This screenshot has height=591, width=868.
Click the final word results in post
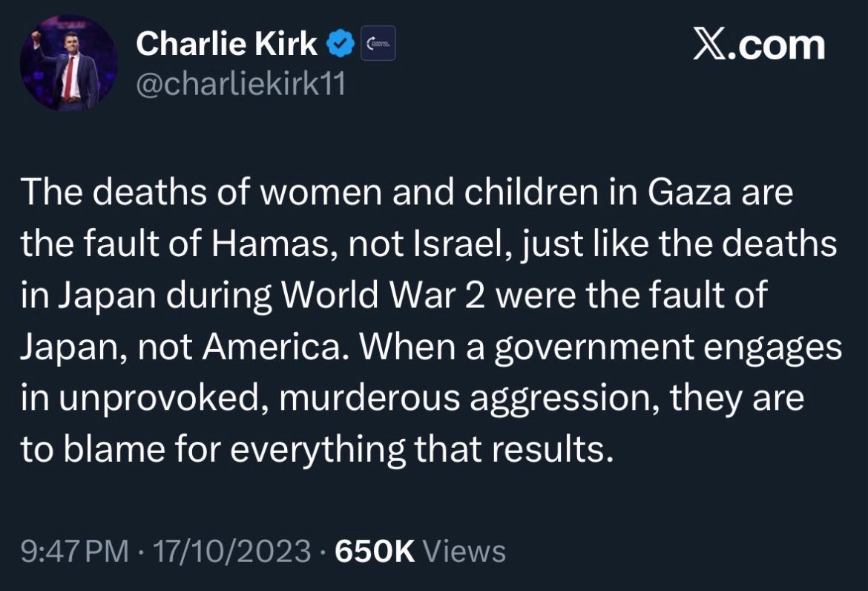pos(553,450)
